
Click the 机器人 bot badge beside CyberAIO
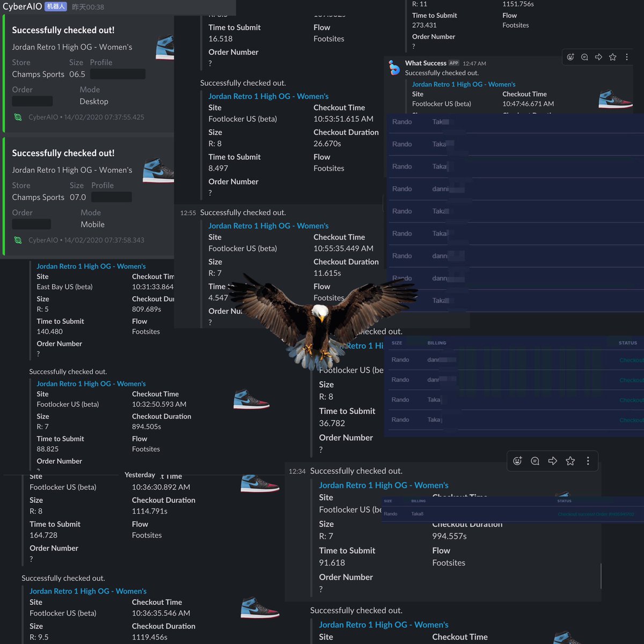(x=56, y=6)
